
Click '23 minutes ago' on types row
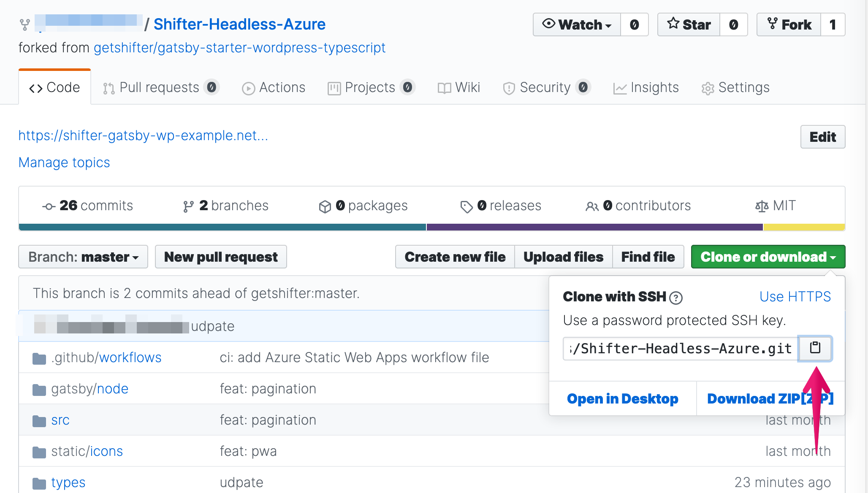(x=783, y=482)
